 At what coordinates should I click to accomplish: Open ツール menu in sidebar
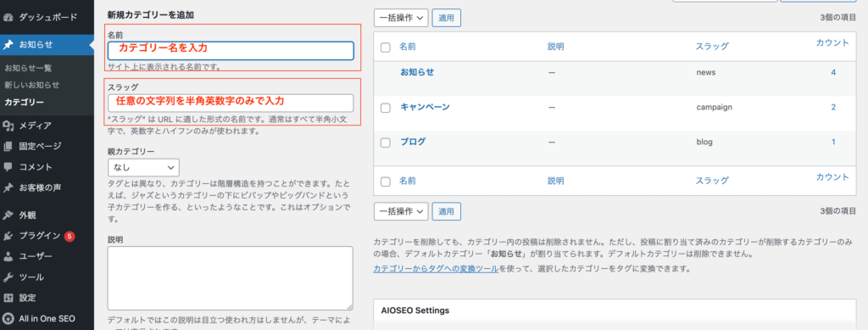[31, 277]
